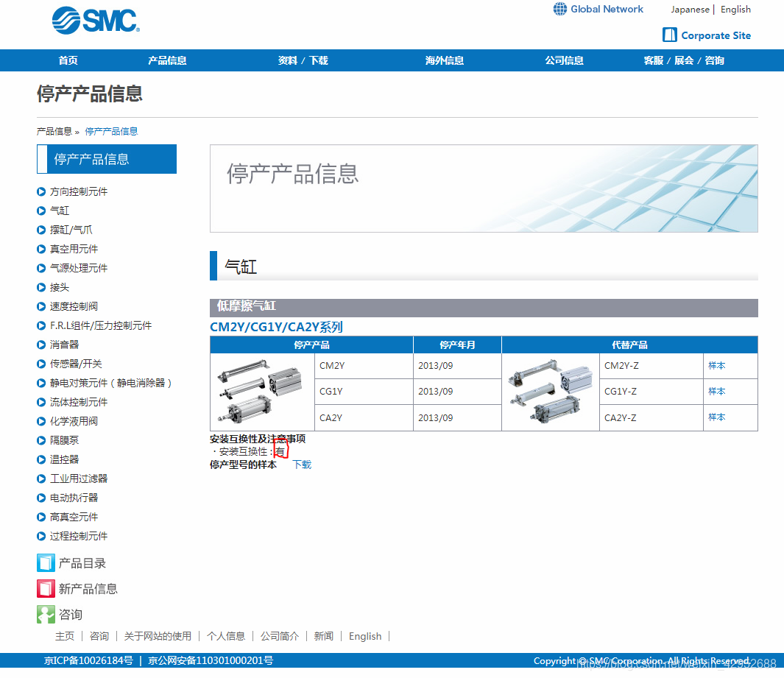Click the arrow icon beside 方向控制元件
The image size is (784, 678).
(x=41, y=191)
